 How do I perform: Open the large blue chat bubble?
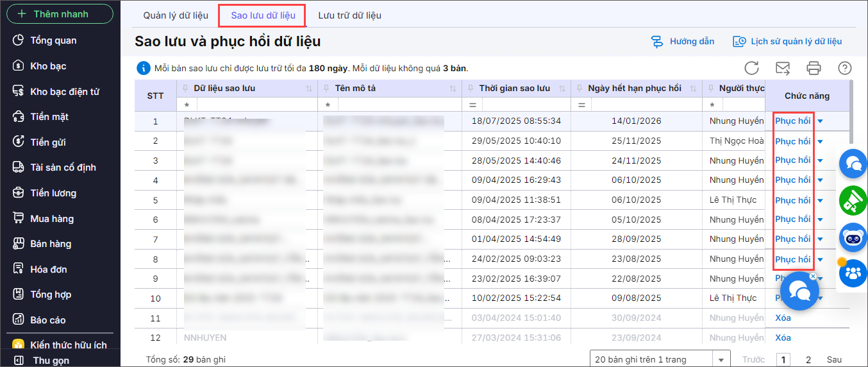799,291
